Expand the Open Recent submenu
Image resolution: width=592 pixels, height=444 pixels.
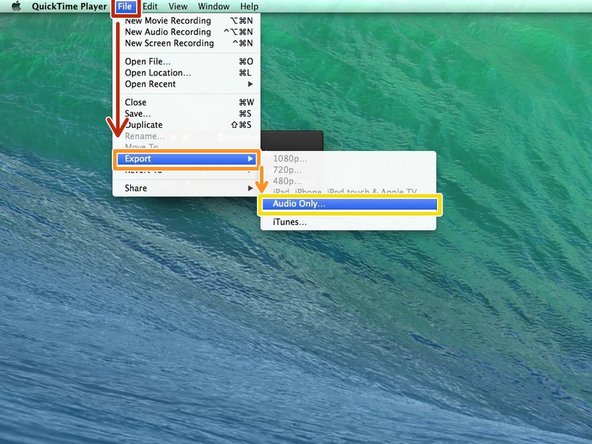point(187,84)
